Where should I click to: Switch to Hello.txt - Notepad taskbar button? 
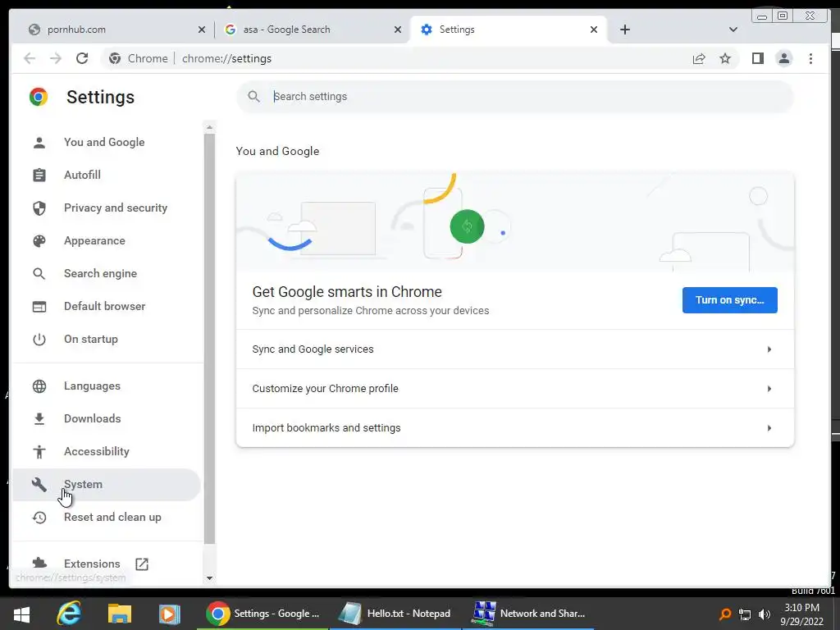point(395,614)
